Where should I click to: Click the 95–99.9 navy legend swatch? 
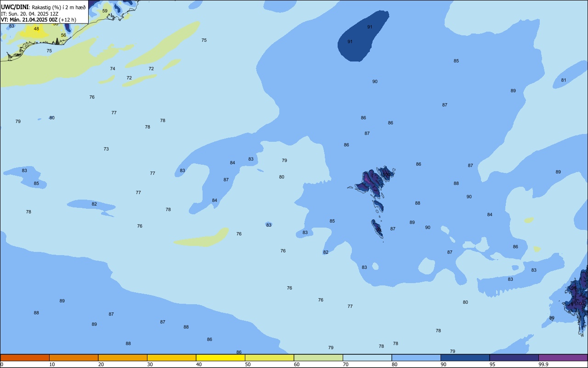514,357
